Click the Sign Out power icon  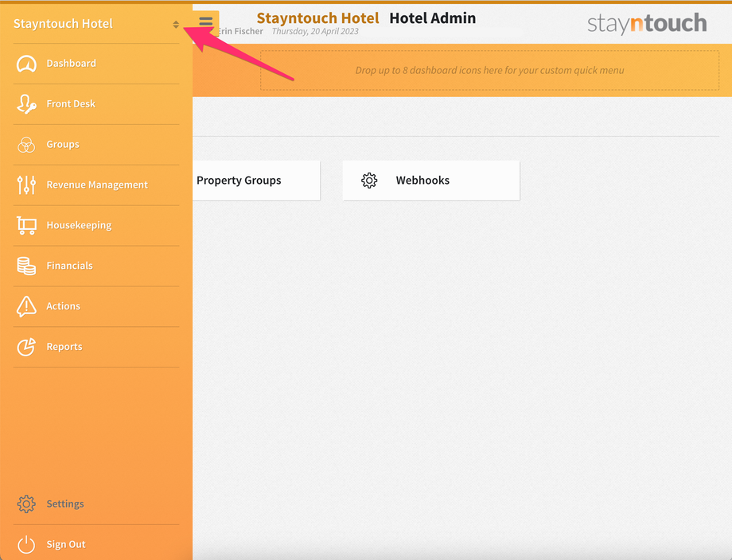click(26, 545)
